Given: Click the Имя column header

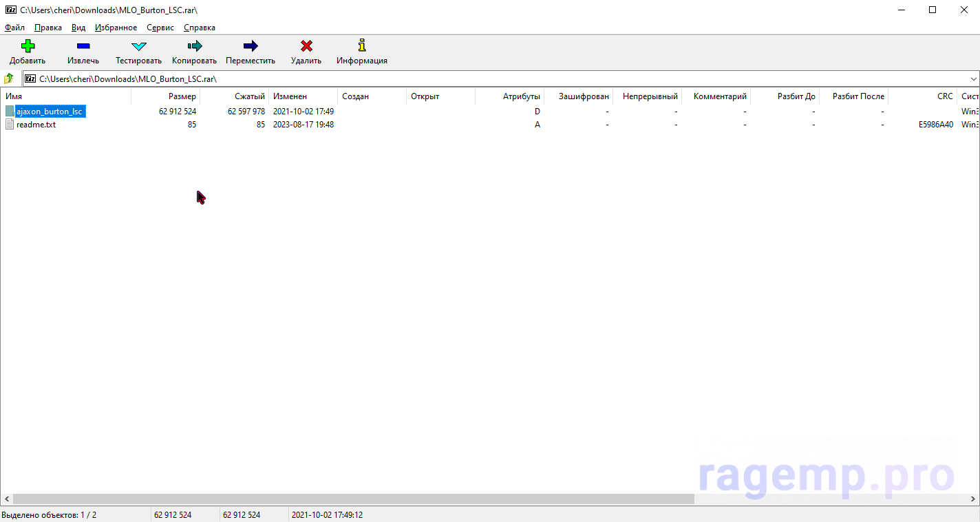Looking at the screenshot, I should (14, 96).
